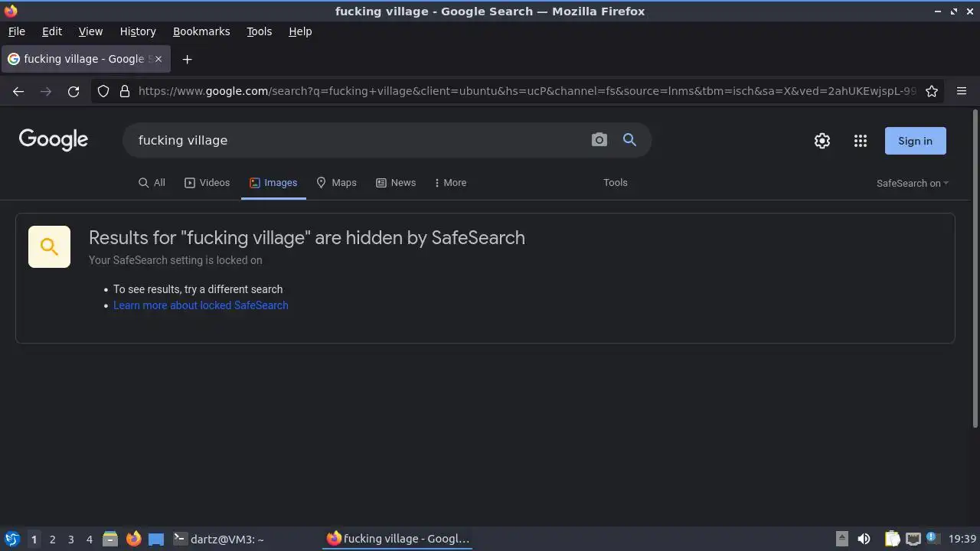Switch to workspace 3

(70, 539)
